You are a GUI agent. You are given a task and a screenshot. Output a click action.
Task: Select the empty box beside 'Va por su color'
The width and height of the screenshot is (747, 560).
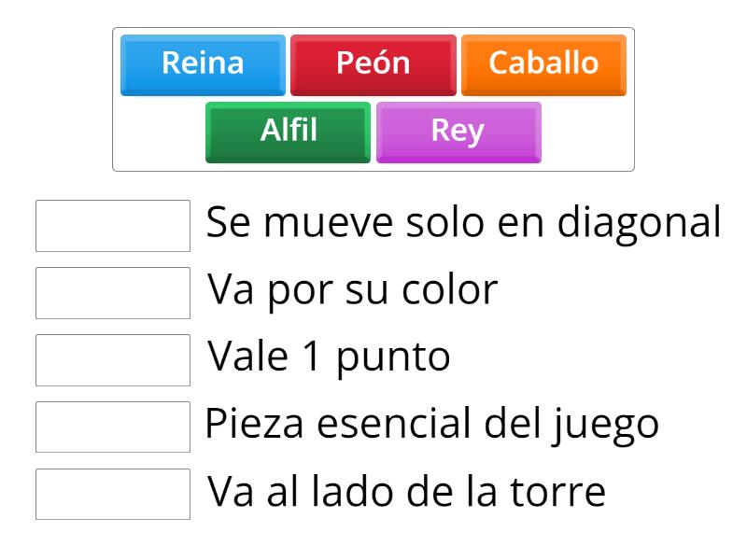point(113,293)
